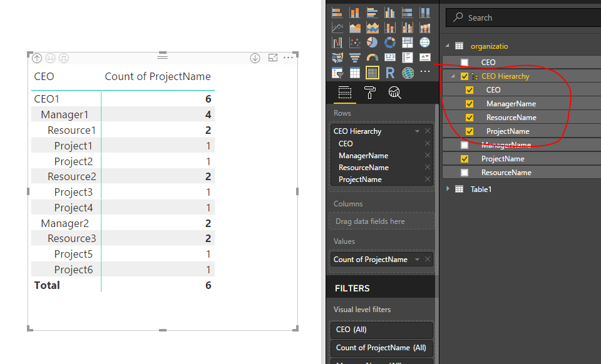Select the ArcGIS Maps visualization
This screenshot has width=601, height=364.
tap(408, 73)
